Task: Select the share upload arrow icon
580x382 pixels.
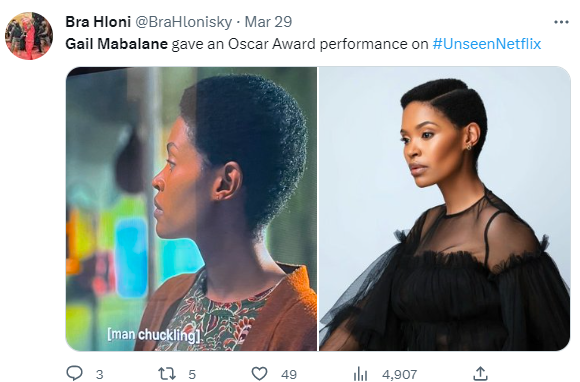Action: pyautogui.click(x=480, y=373)
